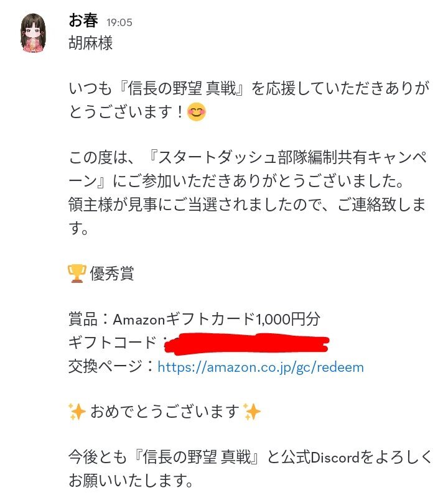Click the smiling blush emoji

pyautogui.click(x=197, y=112)
